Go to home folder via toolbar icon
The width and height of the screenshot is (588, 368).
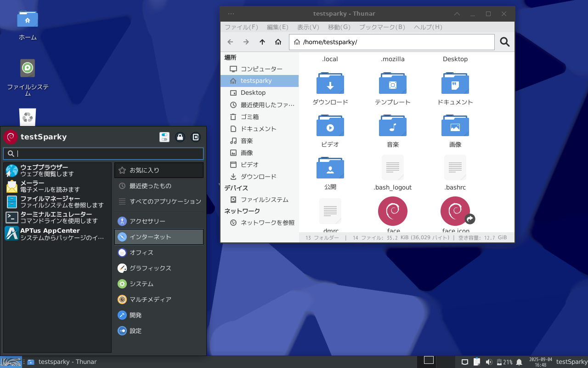point(278,42)
